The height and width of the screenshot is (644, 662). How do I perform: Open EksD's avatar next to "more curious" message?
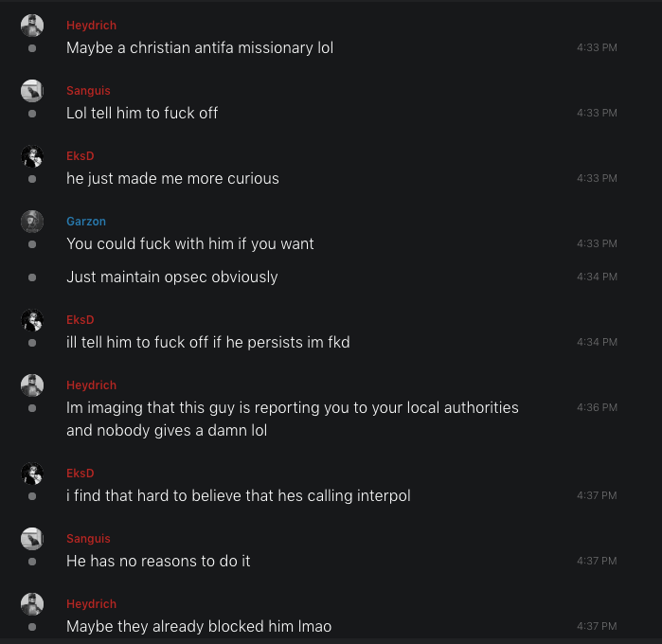[x=32, y=156]
